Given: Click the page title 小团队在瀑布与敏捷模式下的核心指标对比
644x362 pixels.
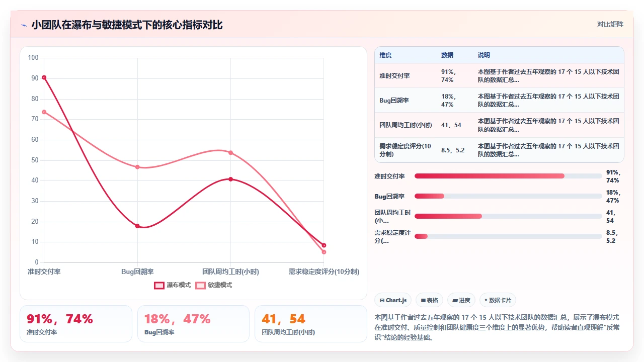Looking at the screenshot, I should pyautogui.click(x=127, y=25).
